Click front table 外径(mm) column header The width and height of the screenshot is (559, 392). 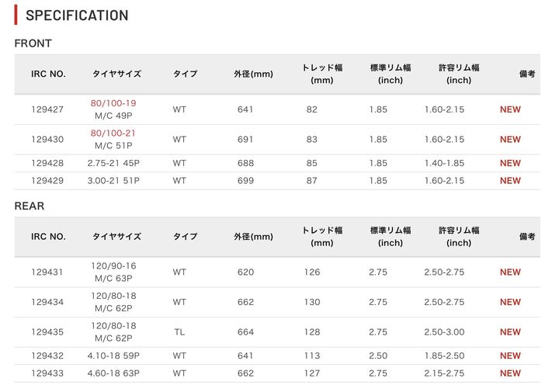pos(253,74)
